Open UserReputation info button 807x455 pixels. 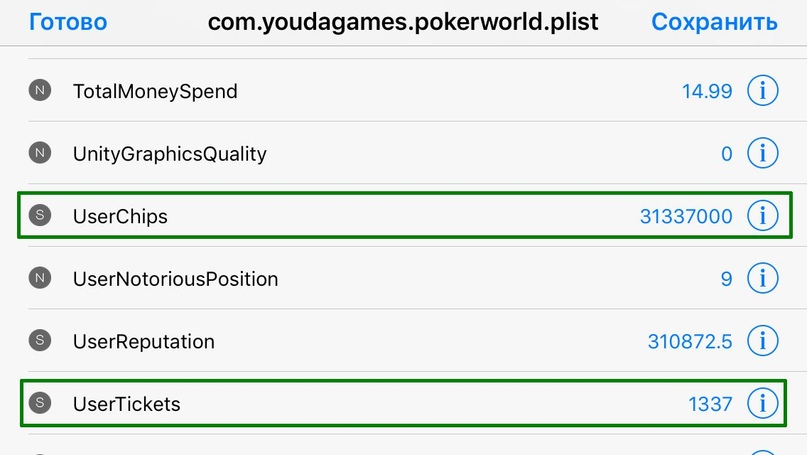pos(763,341)
